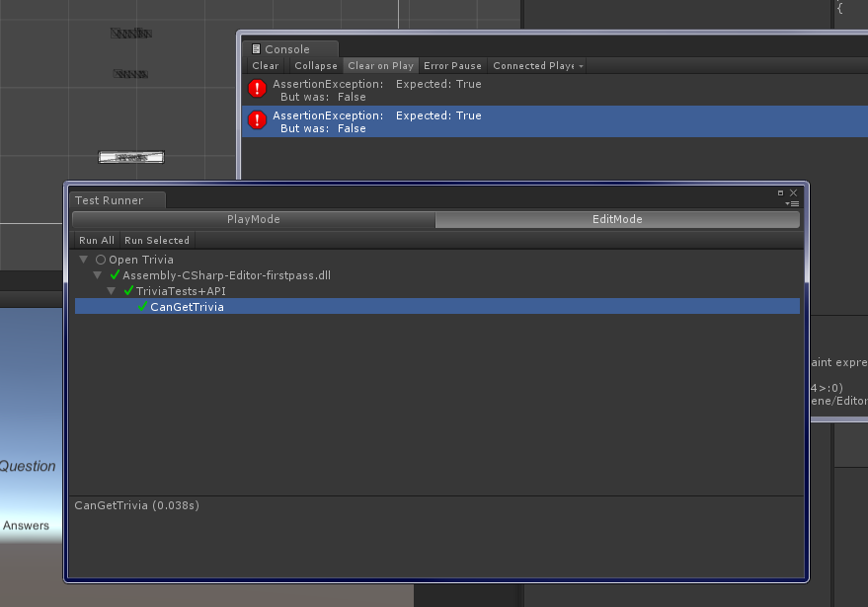Toggle Clear on Play in the Console
This screenshot has height=607, width=868.
pyautogui.click(x=380, y=65)
